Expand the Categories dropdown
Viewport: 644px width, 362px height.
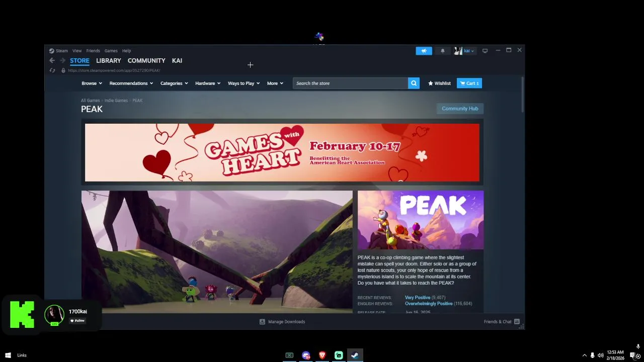174,83
